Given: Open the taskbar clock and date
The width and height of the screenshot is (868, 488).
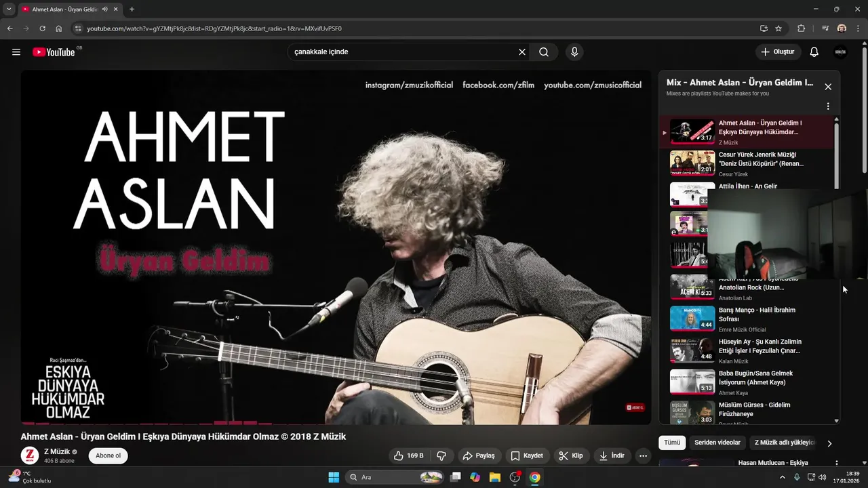Looking at the screenshot, I should pyautogui.click(x=846, y=477).
